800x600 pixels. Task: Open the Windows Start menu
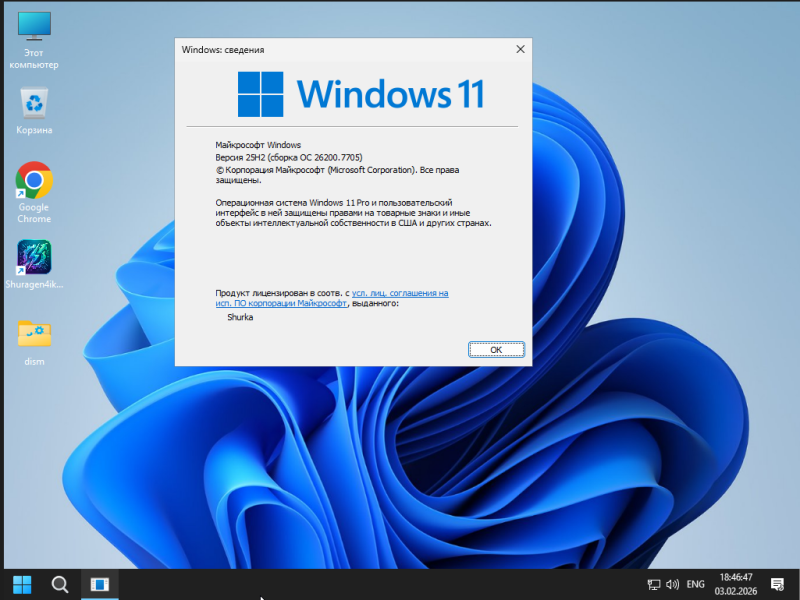(21, 584)
